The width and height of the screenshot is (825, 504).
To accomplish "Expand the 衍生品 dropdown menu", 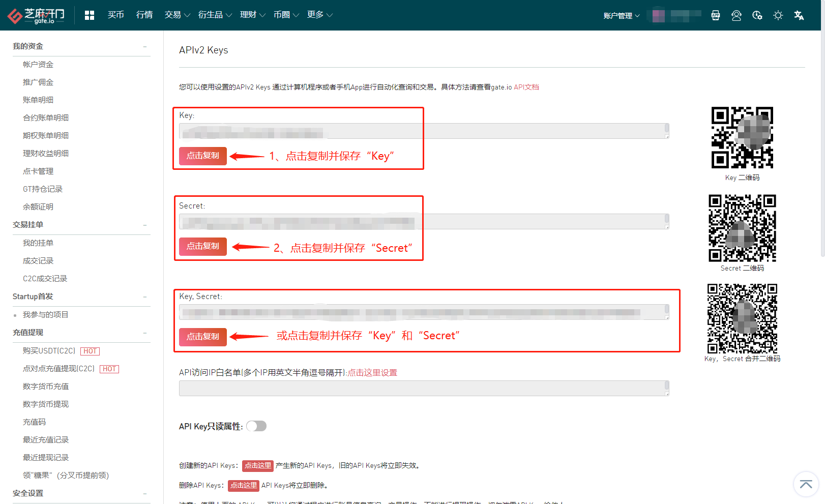I will (215, 15).
